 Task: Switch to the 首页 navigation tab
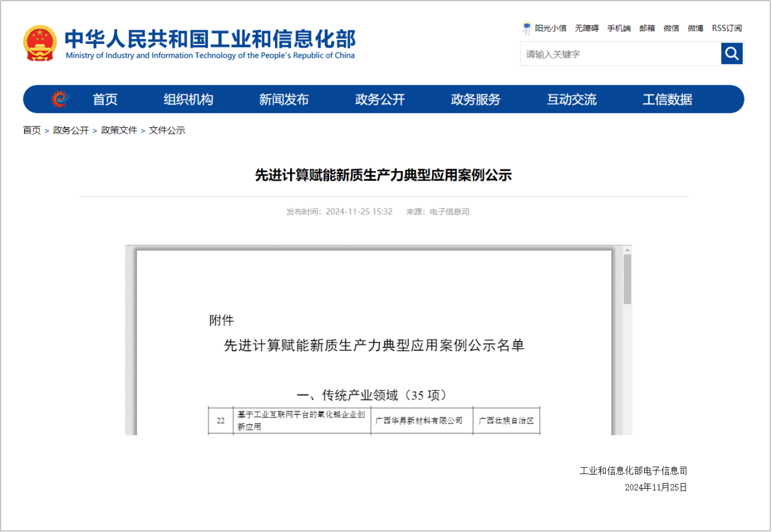click(x=104, y=99)
